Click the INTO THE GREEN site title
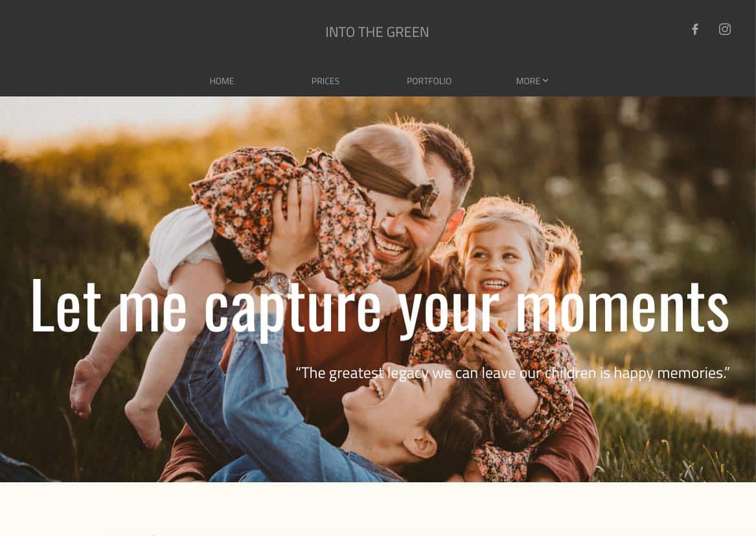 [x=377, y=32]
